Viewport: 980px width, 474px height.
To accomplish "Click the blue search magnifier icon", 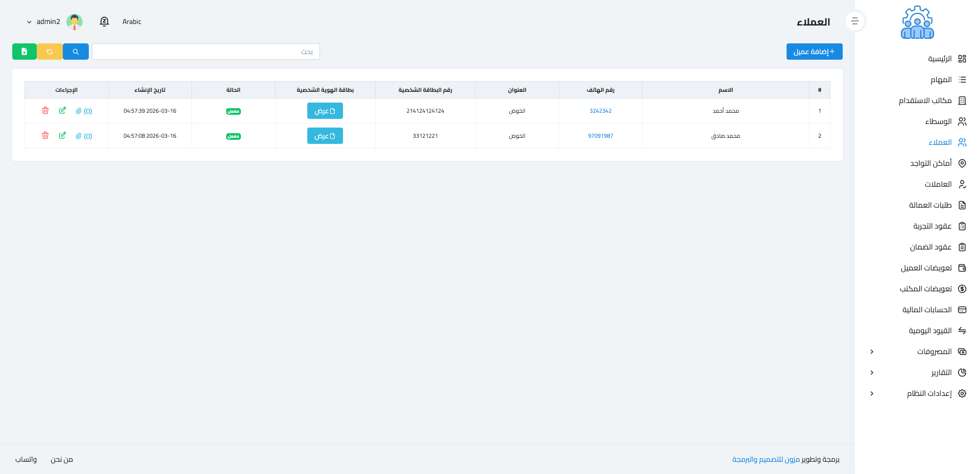I will pos(76,52).
